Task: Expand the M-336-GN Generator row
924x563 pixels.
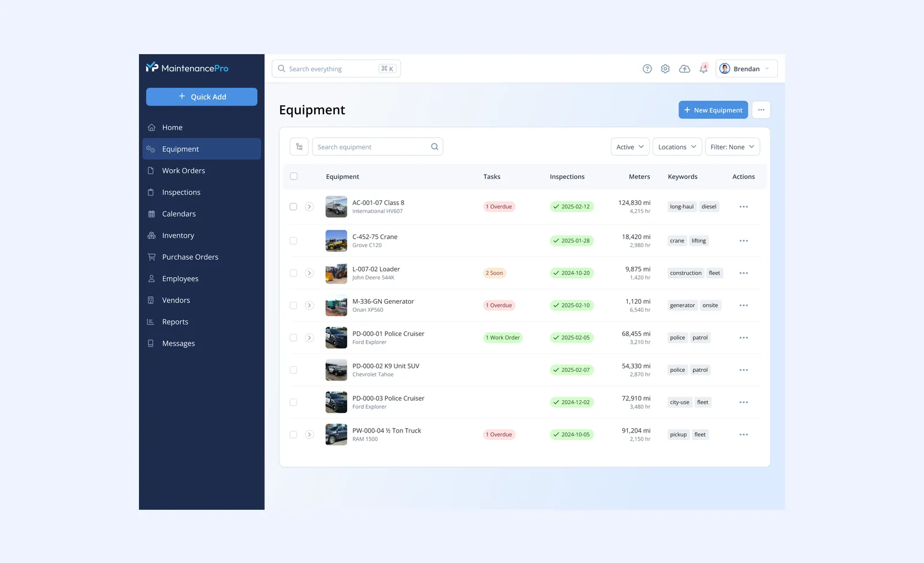Action: point(310,305)
